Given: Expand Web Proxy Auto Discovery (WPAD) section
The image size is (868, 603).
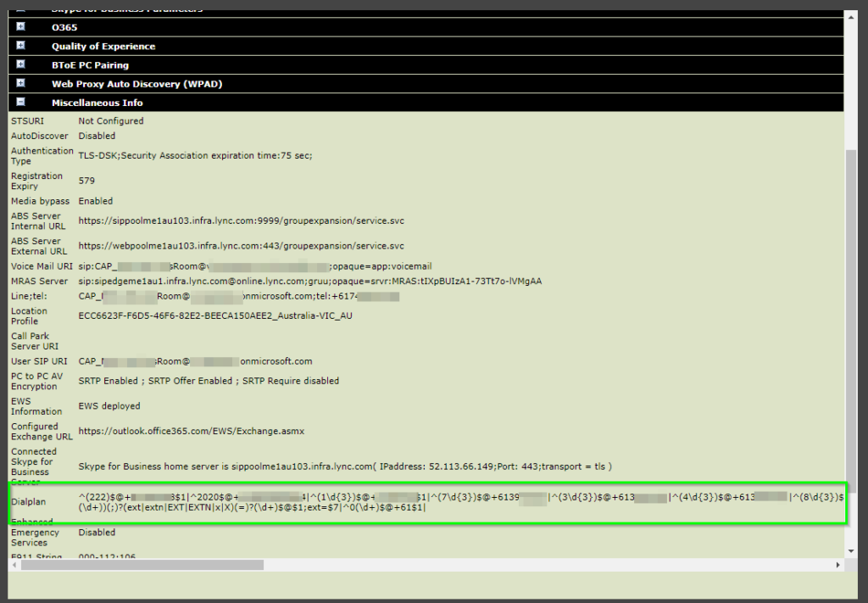Looking at the screenshot, I should pyautogui.click(x=20, y=83).
